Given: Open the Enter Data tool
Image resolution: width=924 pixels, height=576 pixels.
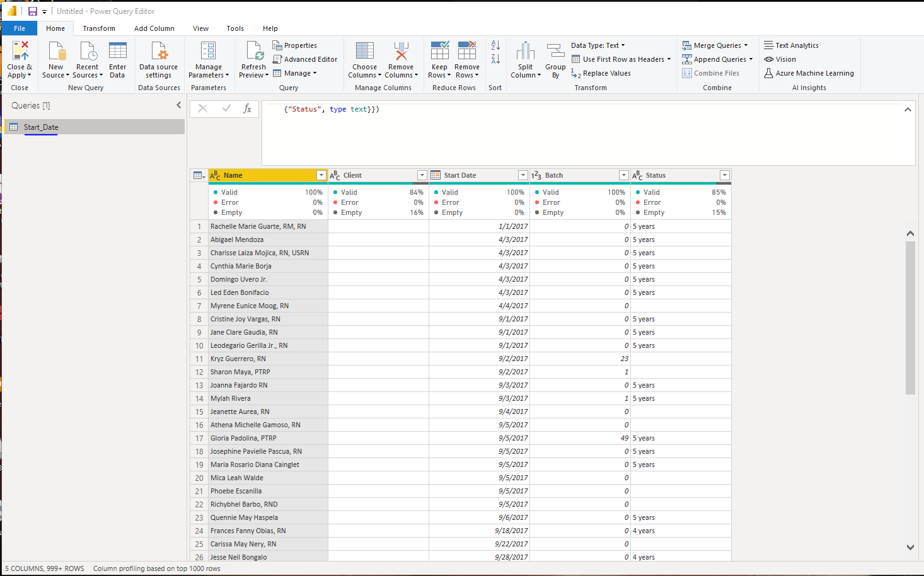Looking at the screenshot, I should coord(117,60).
